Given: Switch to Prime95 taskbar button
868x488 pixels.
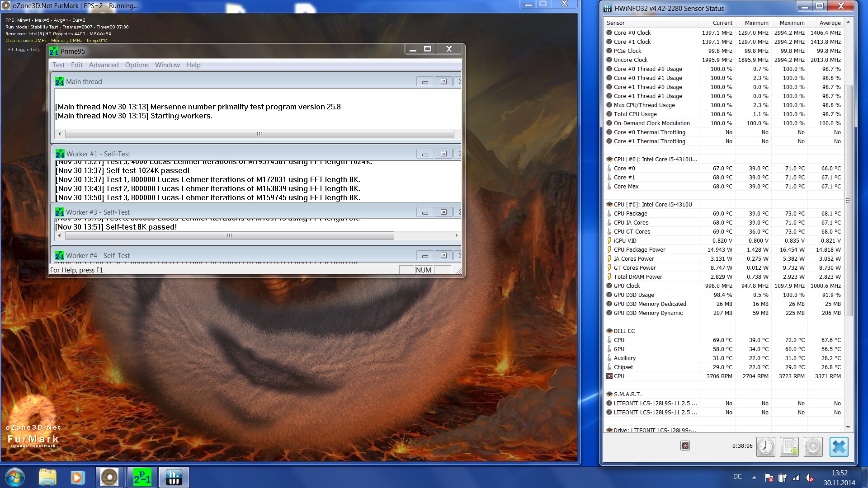Looking at the screenshot, I should pyautogui.click(x=142, y=477).
